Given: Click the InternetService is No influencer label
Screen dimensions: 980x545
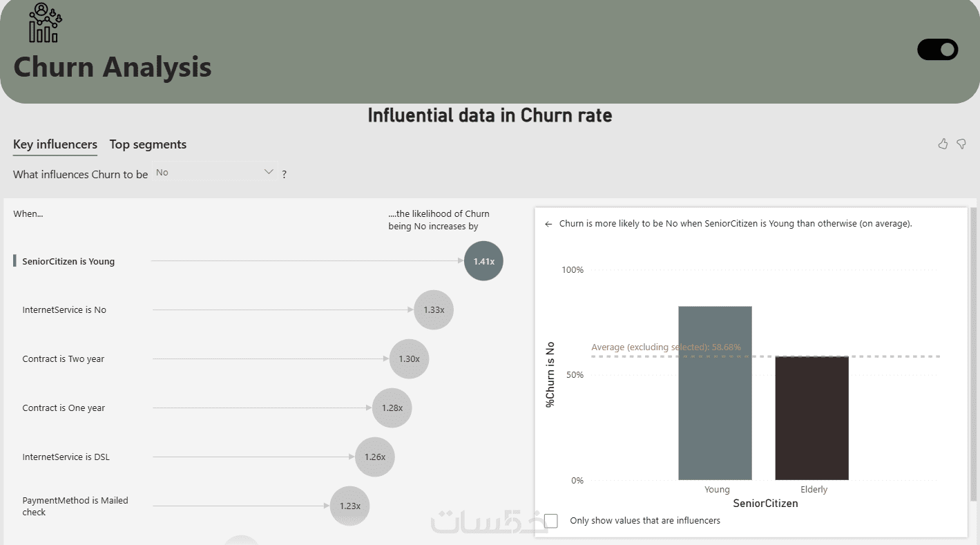Looking at the screenshot, I should [64, 310].
